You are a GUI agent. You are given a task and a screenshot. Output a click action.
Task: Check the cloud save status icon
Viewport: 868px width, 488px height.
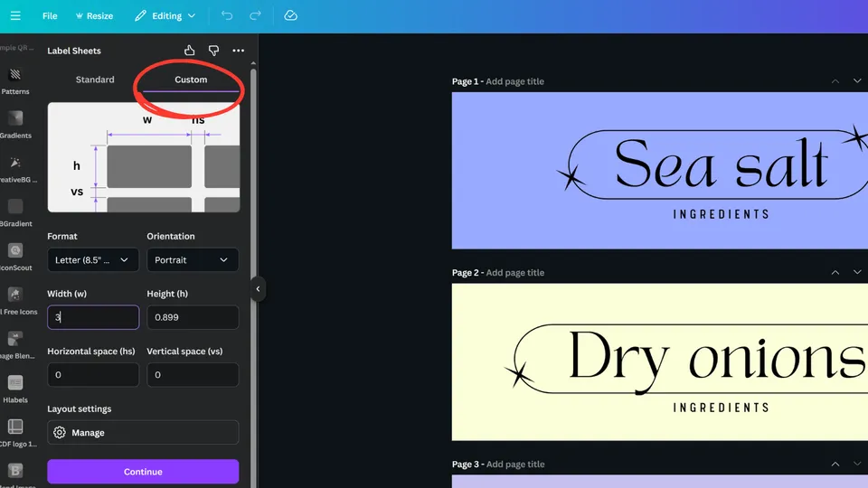[290, 15]
